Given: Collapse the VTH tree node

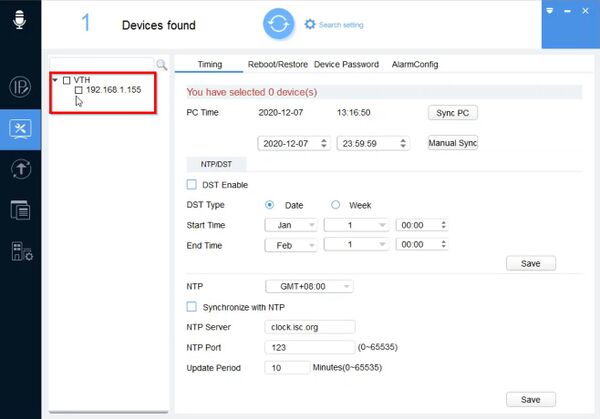Looking at the screenshot, I should tap(55, 80).
